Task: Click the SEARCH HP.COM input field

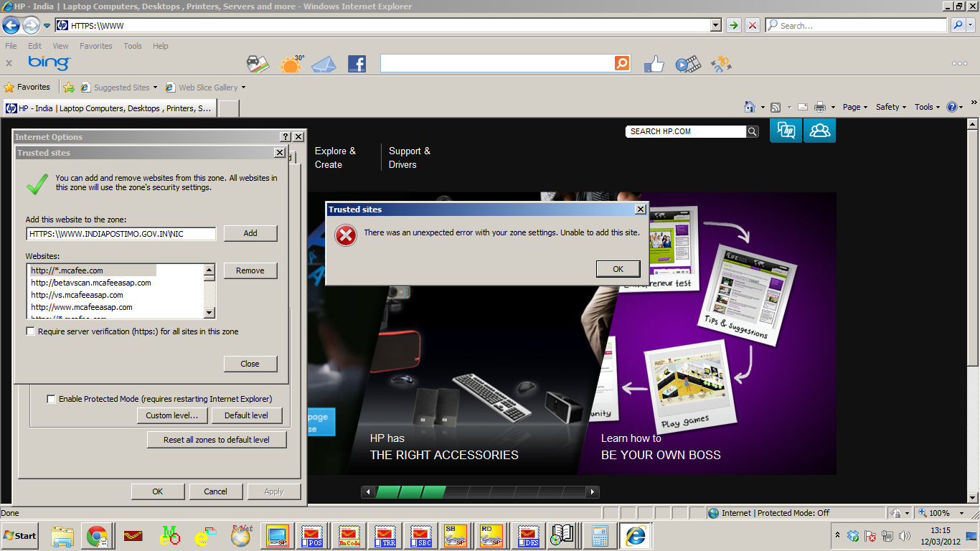Action: tap(686, 131)
